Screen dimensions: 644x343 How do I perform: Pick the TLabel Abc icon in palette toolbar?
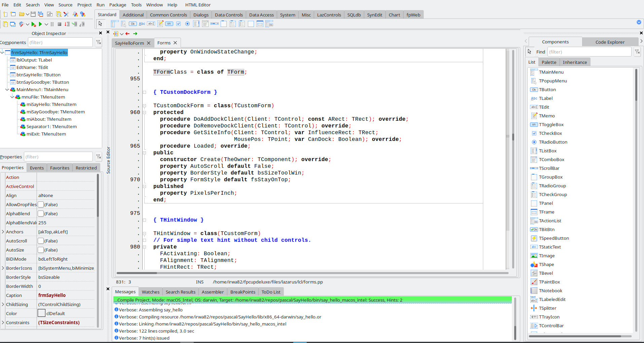pos(142,24)
